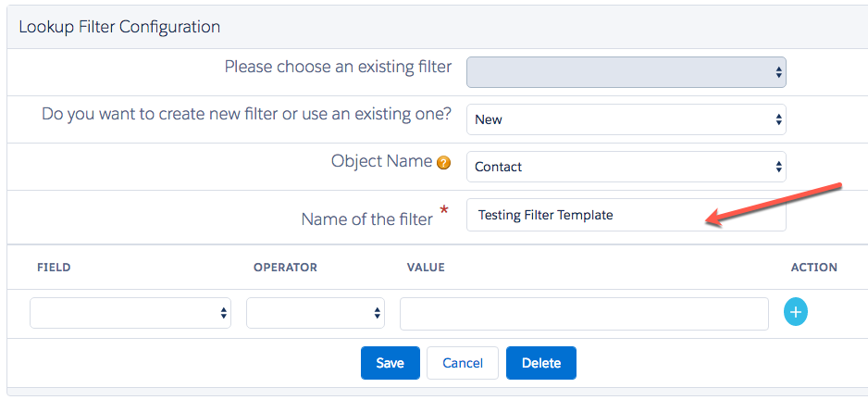This screenshot has height=400, width=868.
Task: Click the filter name field containing Testing Filter Template
Action: tap(626, 215)
